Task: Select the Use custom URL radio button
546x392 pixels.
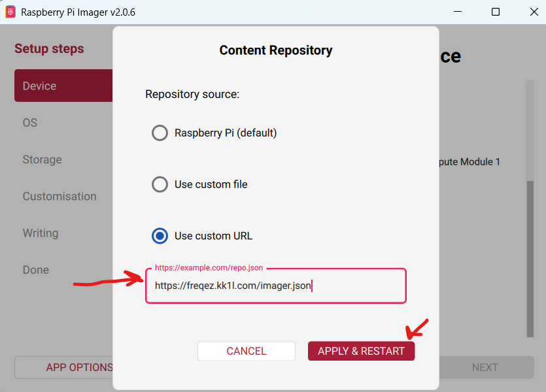Action: pos(160,236)
